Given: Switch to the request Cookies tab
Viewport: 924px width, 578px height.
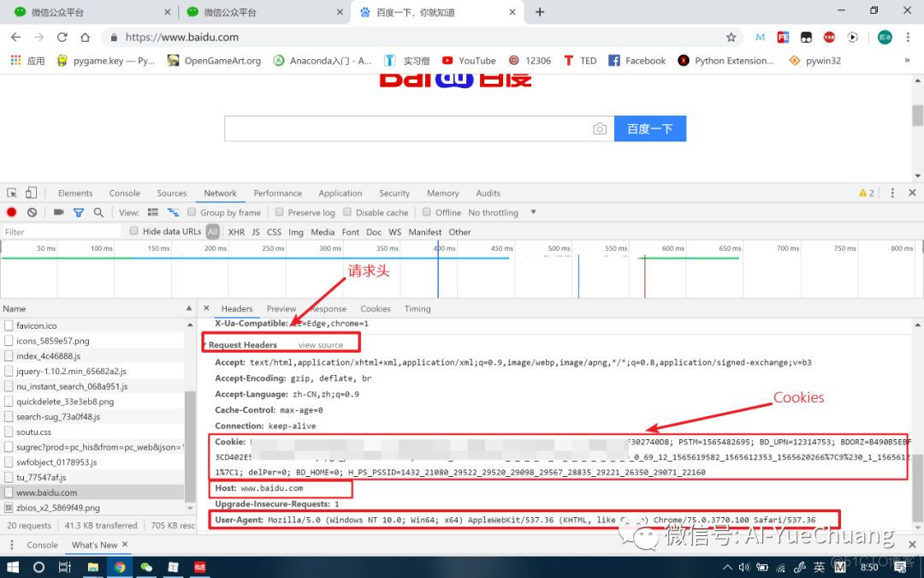Looking at the screenshot, I should pyautogui.click(x=376, y=308).
